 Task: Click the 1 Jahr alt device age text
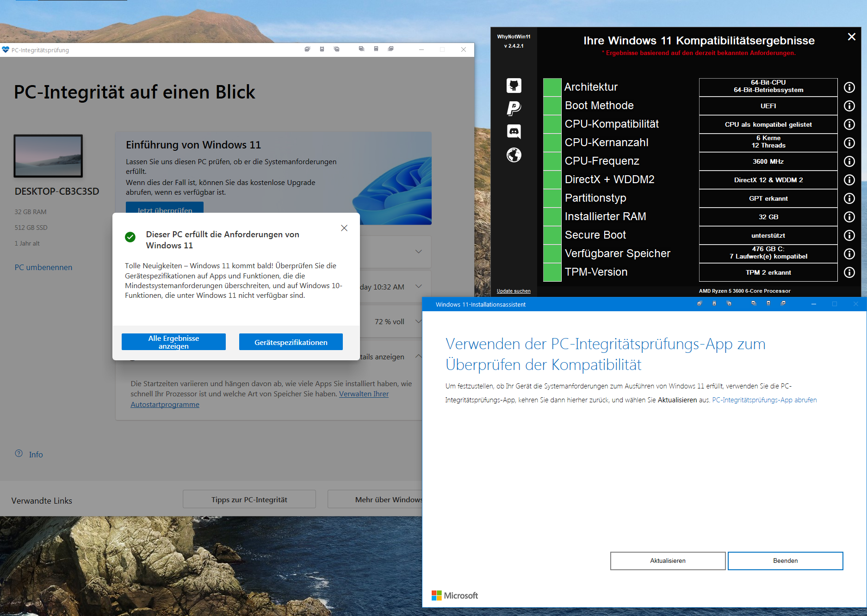coord(27,243)
